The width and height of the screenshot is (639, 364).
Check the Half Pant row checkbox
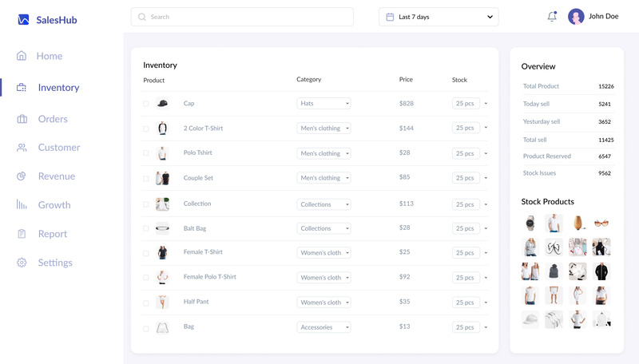coord(146,303)
